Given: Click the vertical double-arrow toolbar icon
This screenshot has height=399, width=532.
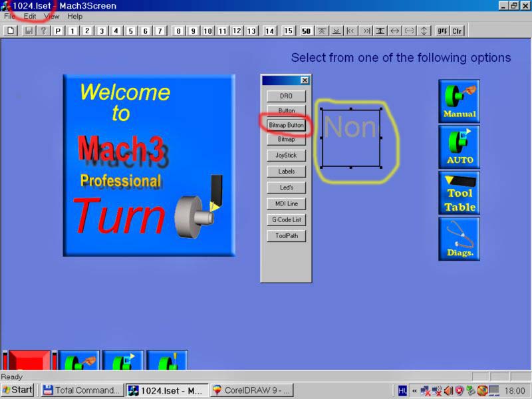Looking at the screenshot, I should pos(424,31).
